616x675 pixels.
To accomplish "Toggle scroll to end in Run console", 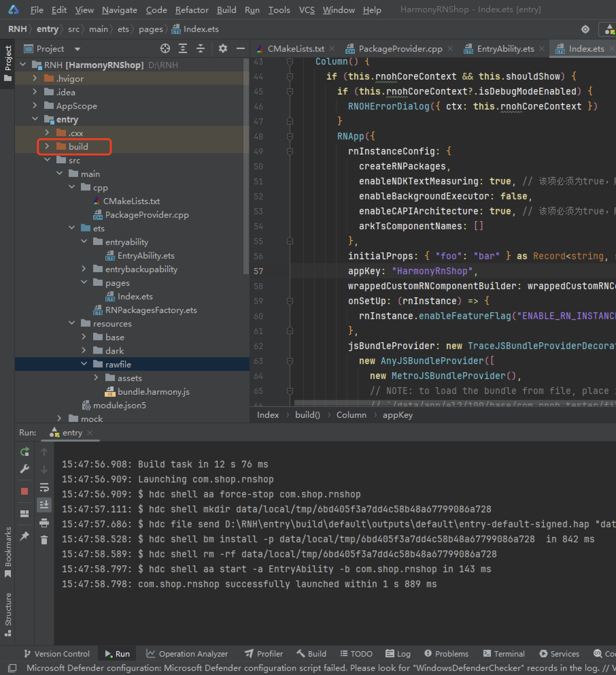I will point(44,505).
